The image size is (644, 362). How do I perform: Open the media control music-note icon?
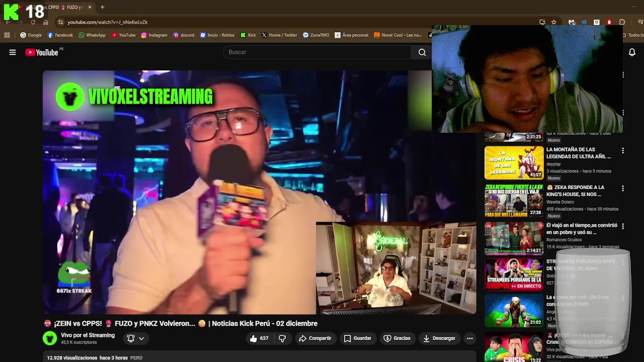click(640, 22)
